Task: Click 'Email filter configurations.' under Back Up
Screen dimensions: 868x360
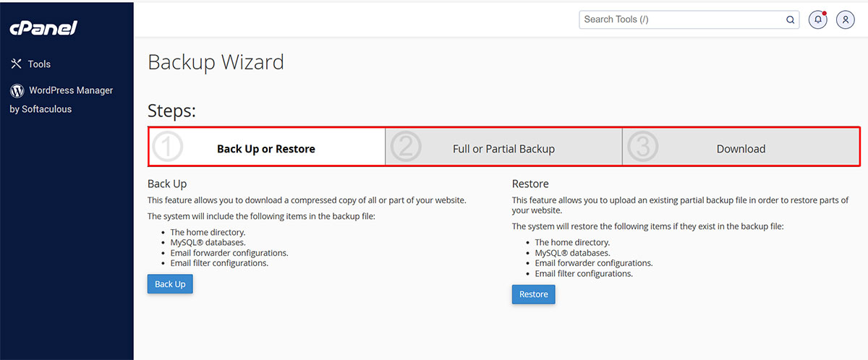Action: pos(219,263)
